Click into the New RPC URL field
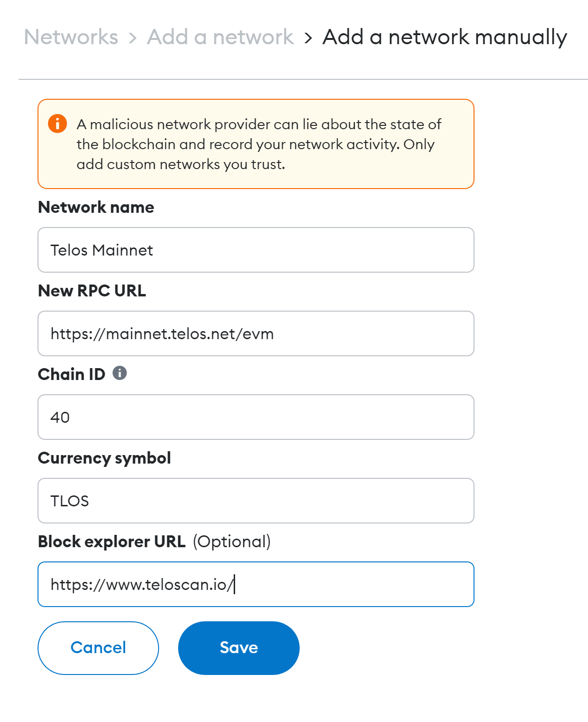The image size is (588, 722). 256,333
